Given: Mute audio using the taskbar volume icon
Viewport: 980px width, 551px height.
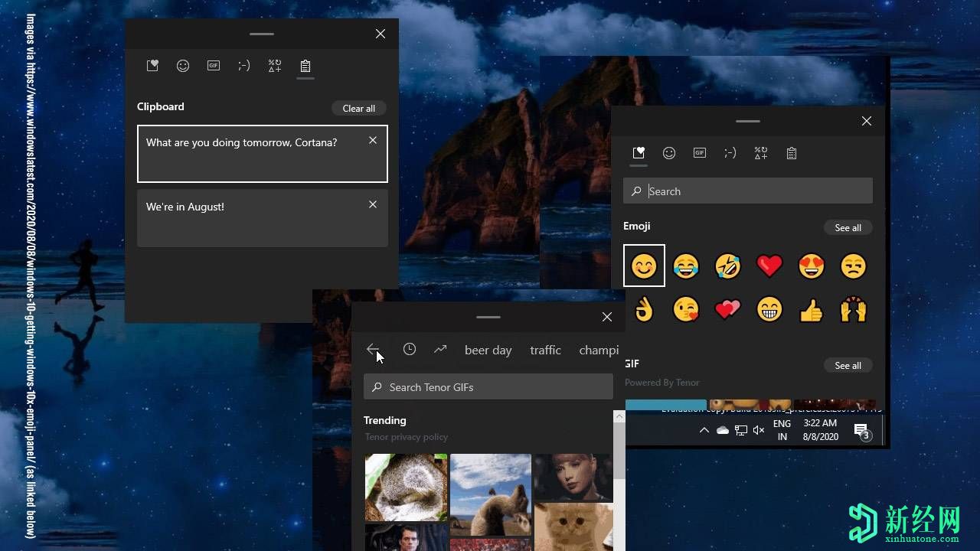Looking at the screenshot, I should tap(758, 429).
